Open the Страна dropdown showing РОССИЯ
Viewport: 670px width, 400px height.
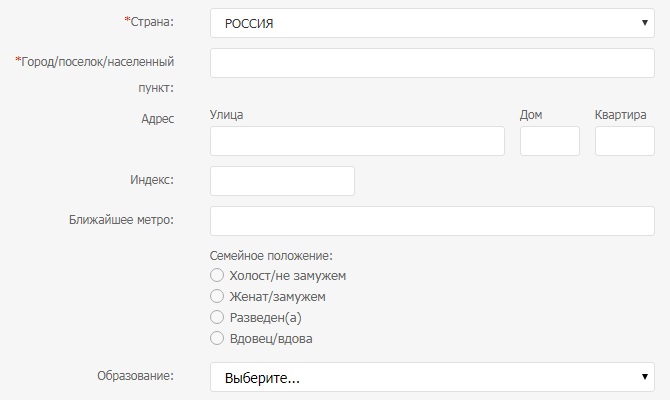coord(432,23)
